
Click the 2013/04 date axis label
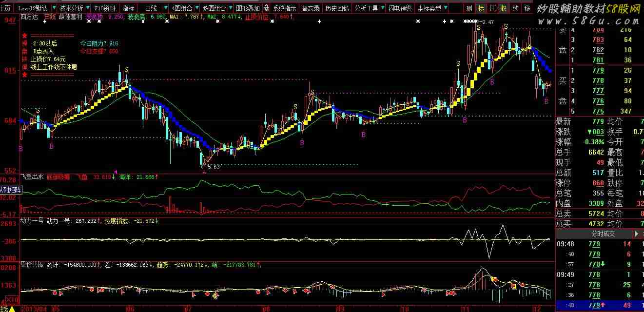tap(33, 309)
